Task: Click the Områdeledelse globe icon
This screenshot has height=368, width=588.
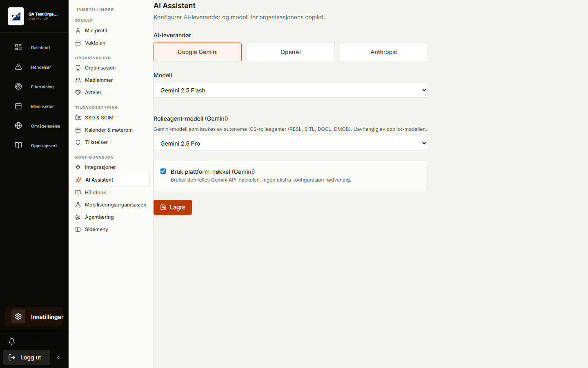Action: [18, 126]
